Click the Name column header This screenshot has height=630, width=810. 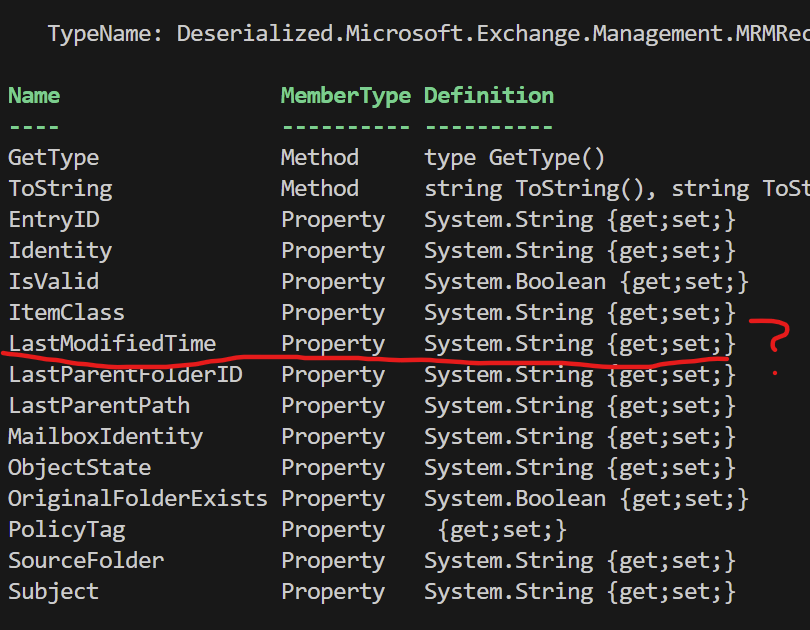(x=34, y=96)
